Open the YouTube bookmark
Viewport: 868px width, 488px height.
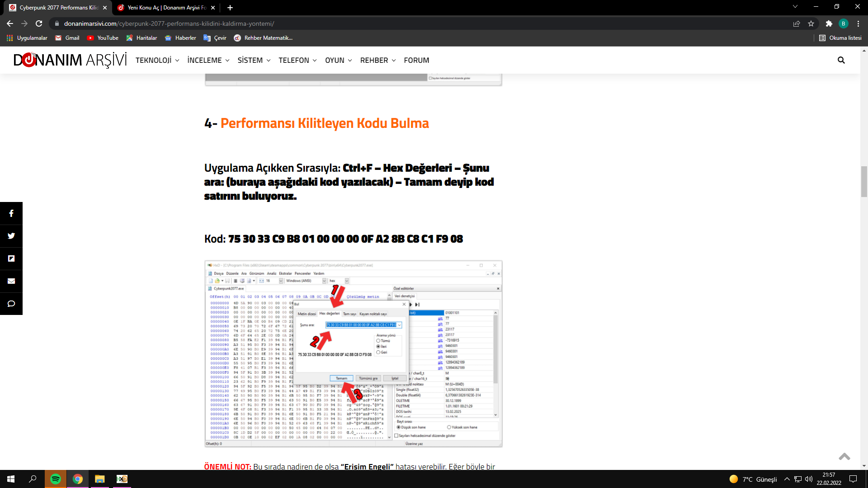pos(103,38)
